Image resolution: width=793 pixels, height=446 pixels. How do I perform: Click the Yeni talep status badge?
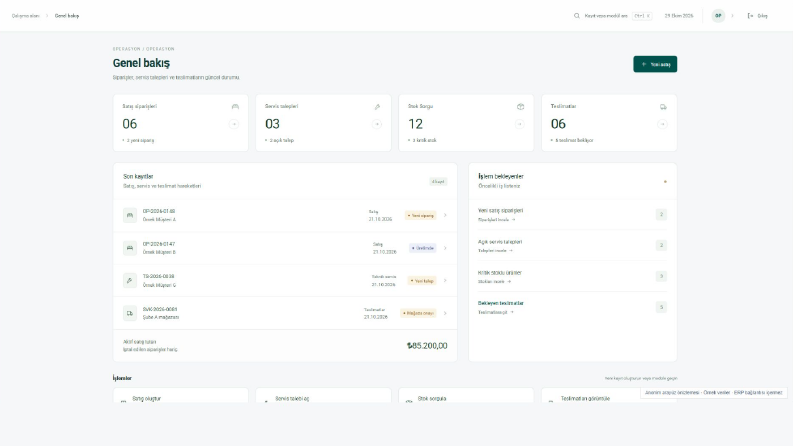click(422, 281)
